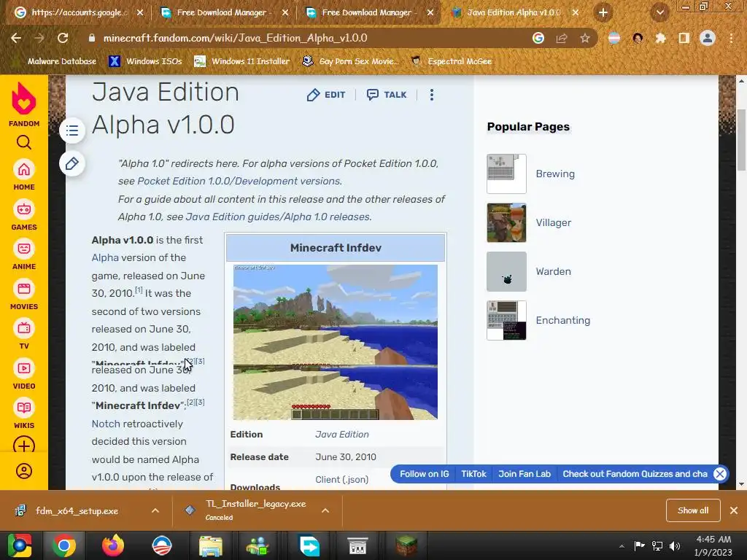
Task: Click the Enchanting page thumbnail
Action: click(506, 320)
